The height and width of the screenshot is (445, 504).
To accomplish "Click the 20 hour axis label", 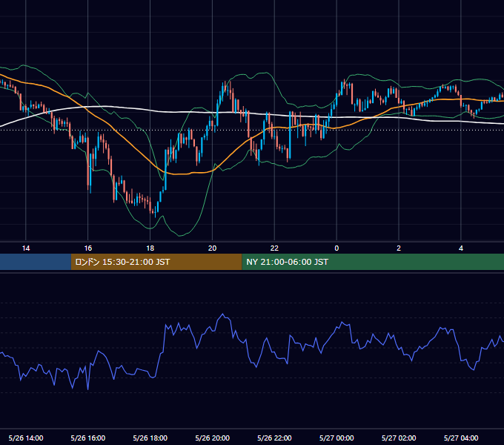I will (x=212, y=248).
